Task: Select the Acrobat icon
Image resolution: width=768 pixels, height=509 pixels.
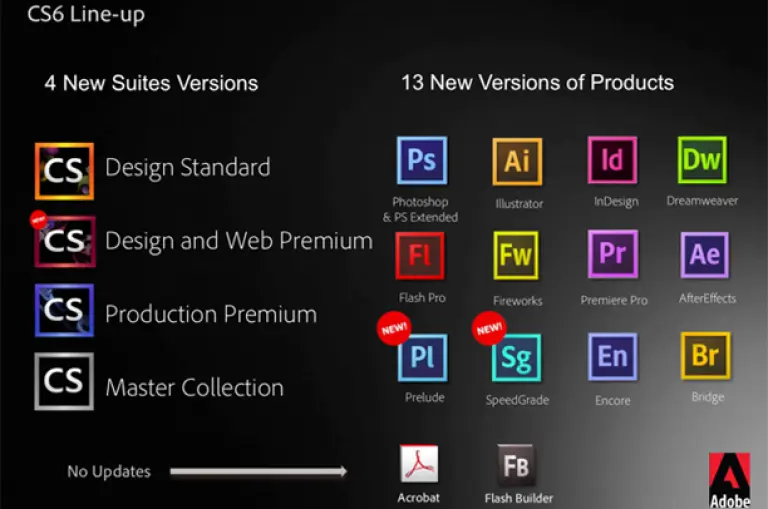Action: click(420, 464)
